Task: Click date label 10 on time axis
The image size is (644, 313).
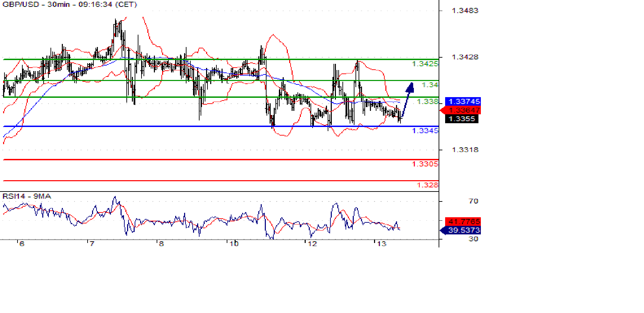Action: (x=234, y=244)
